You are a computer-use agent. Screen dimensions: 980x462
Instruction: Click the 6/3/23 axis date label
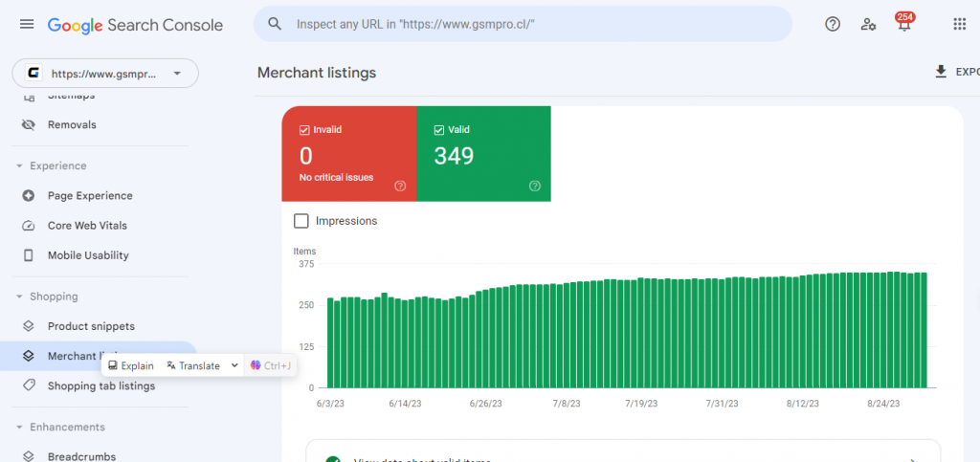point(330,404)
